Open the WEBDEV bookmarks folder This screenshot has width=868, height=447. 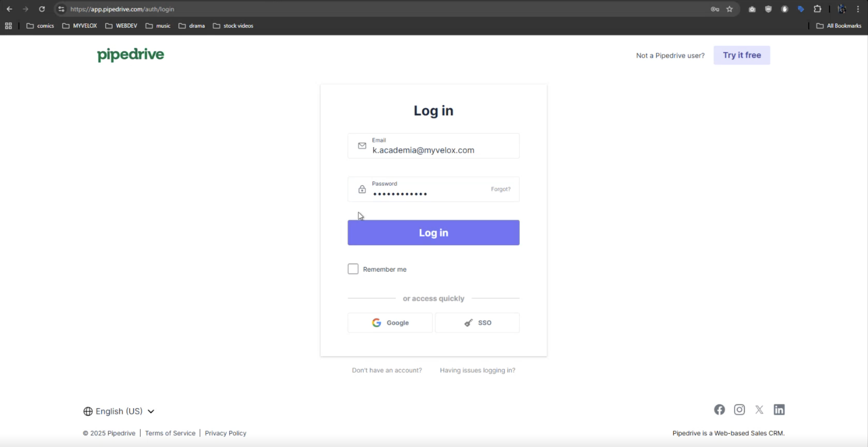[121, 26]
